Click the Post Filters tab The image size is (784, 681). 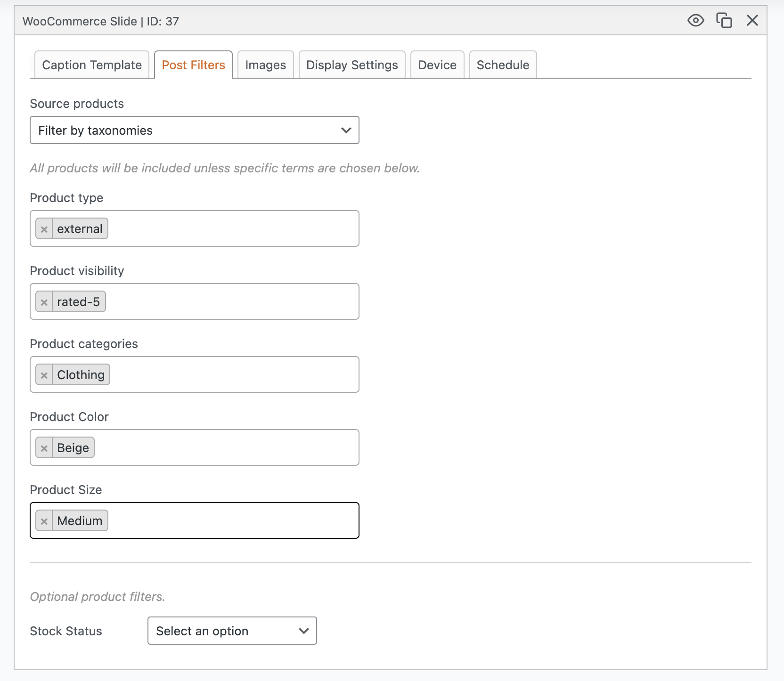point(193,65)
